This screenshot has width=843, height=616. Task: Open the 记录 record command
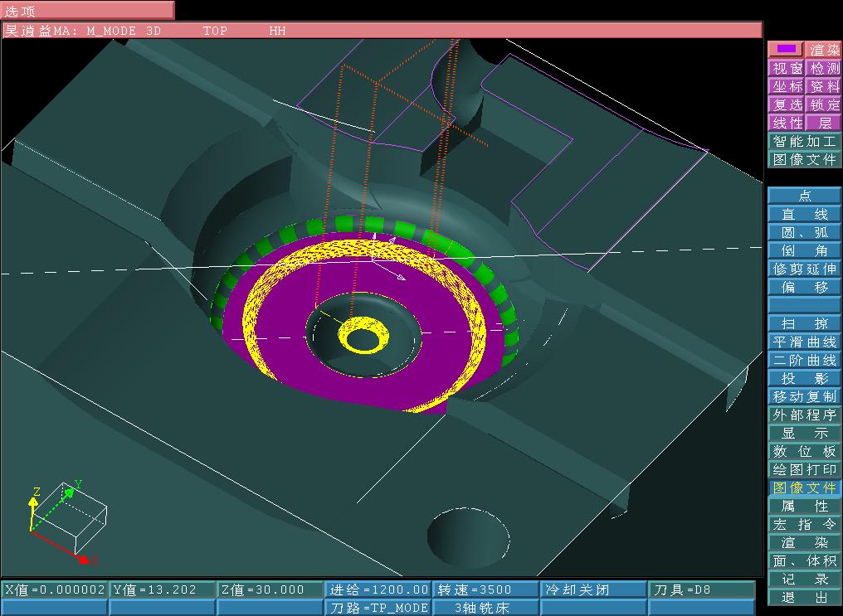point(805,579)
